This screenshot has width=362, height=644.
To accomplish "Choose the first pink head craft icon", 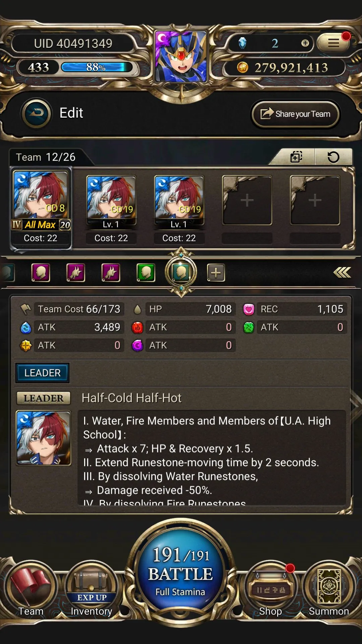I will pos(41,272).
